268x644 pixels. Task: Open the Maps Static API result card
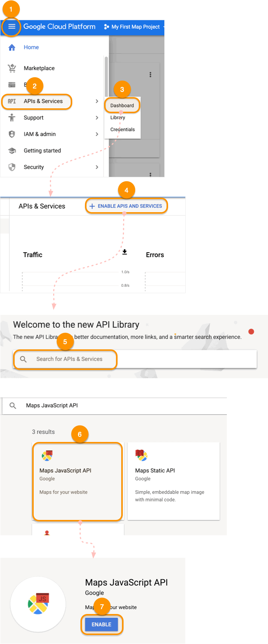pyautogui.click(x=173, y=481)
